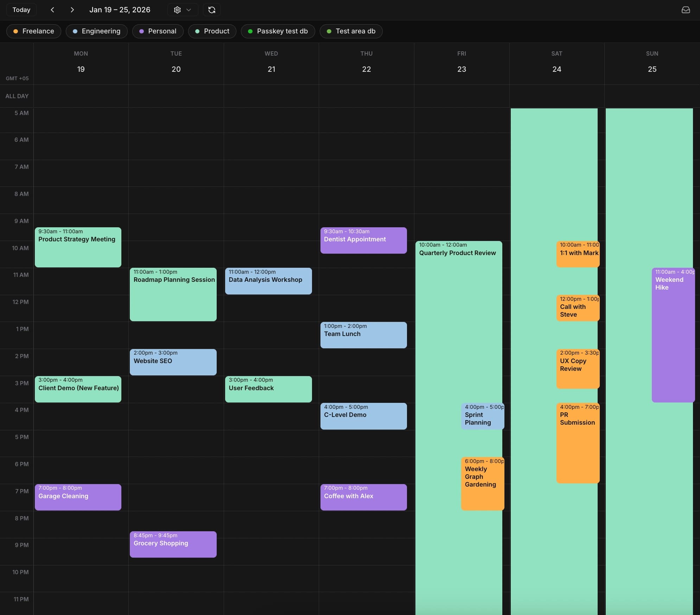Expand the dropdown chevron beside gear

(189, 10)
